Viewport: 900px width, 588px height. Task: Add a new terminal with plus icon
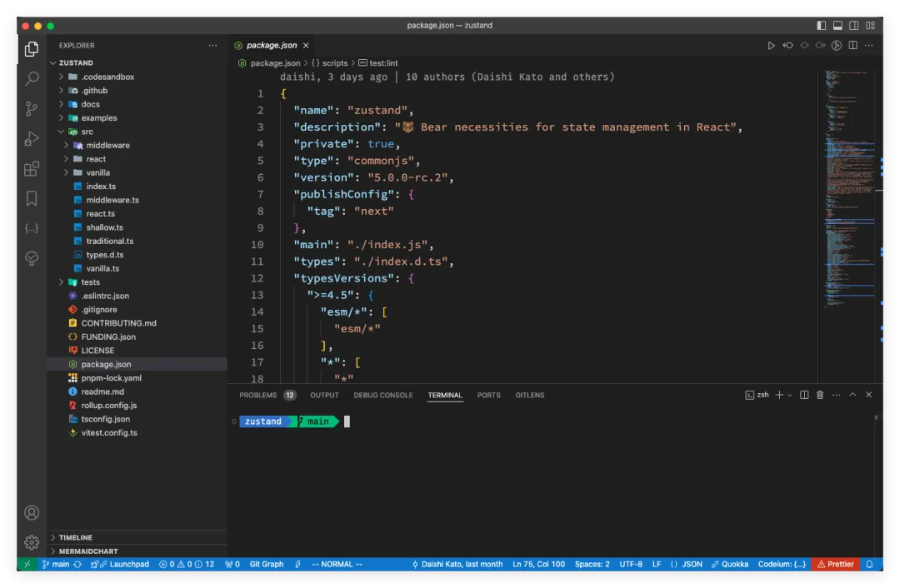(x=779, y=395)
